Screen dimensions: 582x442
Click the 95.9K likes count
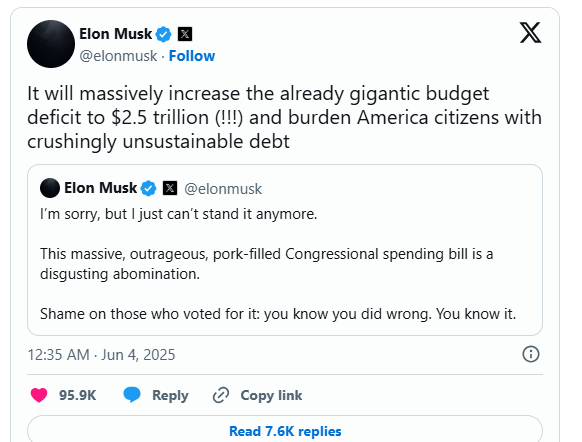click(78, 395)
